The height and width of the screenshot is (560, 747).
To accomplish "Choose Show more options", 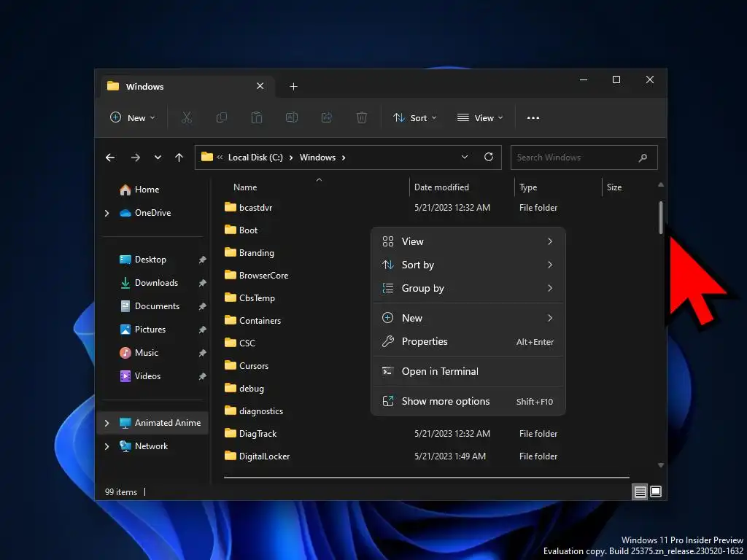I will coord(468,402).
